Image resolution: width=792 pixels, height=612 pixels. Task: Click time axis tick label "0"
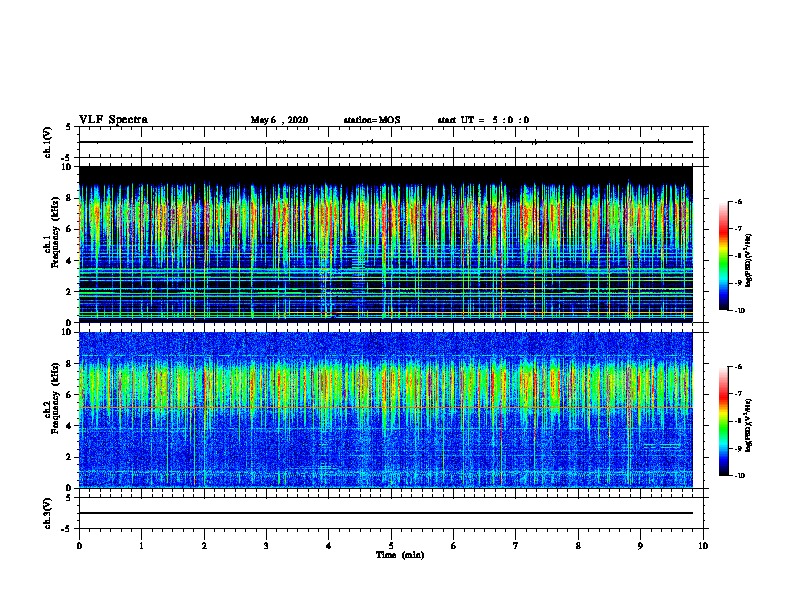[x=79, y=546]
